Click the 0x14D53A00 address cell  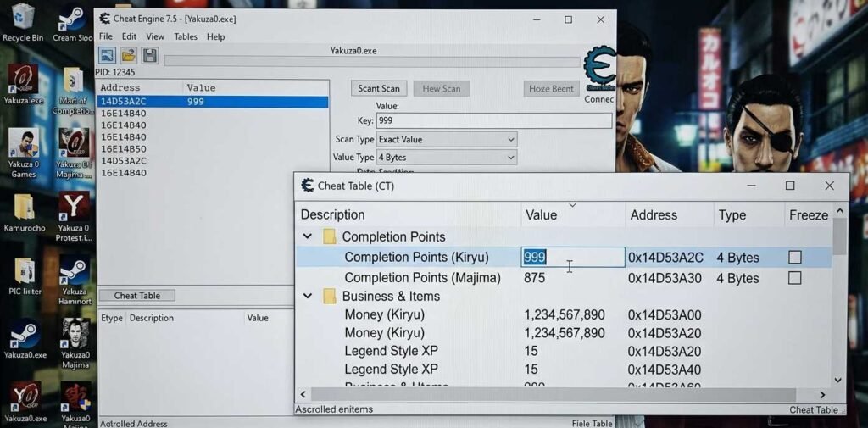click(x=665, y=315)
